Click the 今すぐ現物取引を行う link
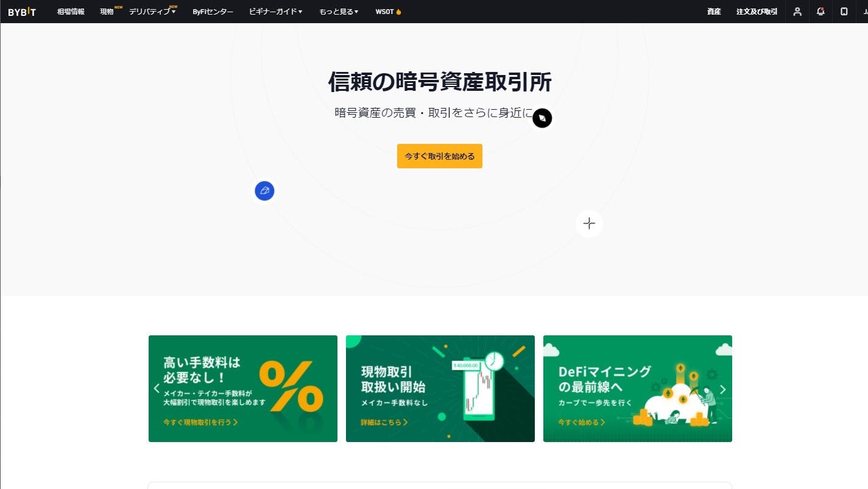Viewport: 868px width, 489px height. point(200,422)
